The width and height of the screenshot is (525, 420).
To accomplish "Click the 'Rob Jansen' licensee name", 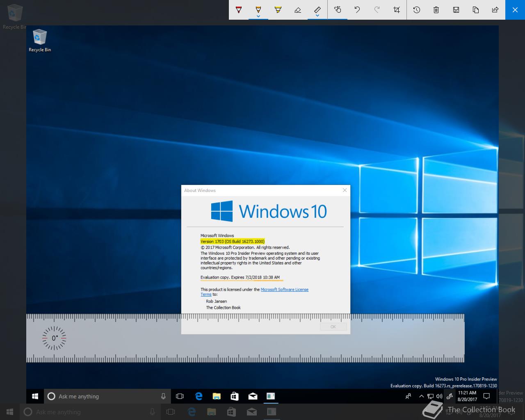I will (x=216, y=301).
